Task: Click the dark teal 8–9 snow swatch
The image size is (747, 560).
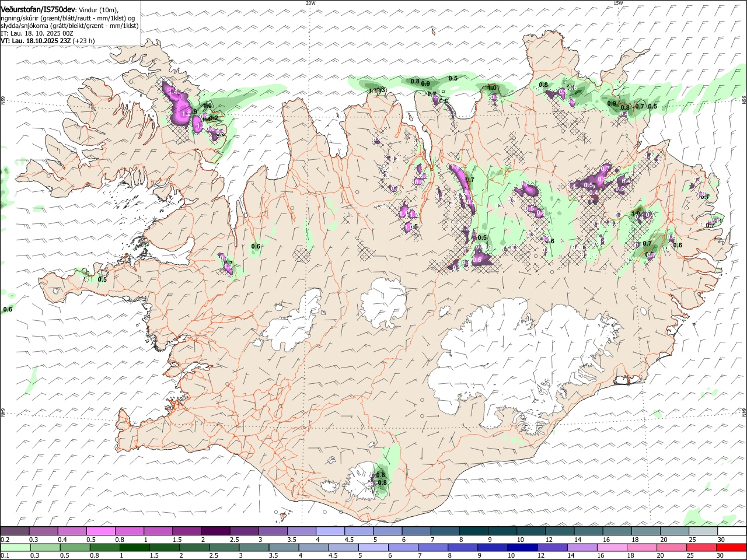Action: [473, 531]
